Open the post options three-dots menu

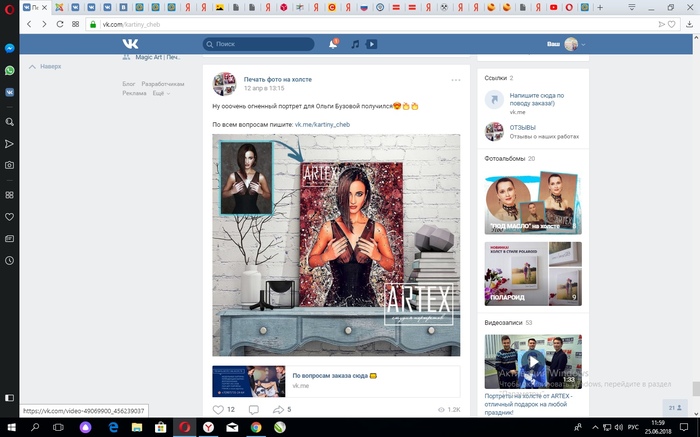456,80
